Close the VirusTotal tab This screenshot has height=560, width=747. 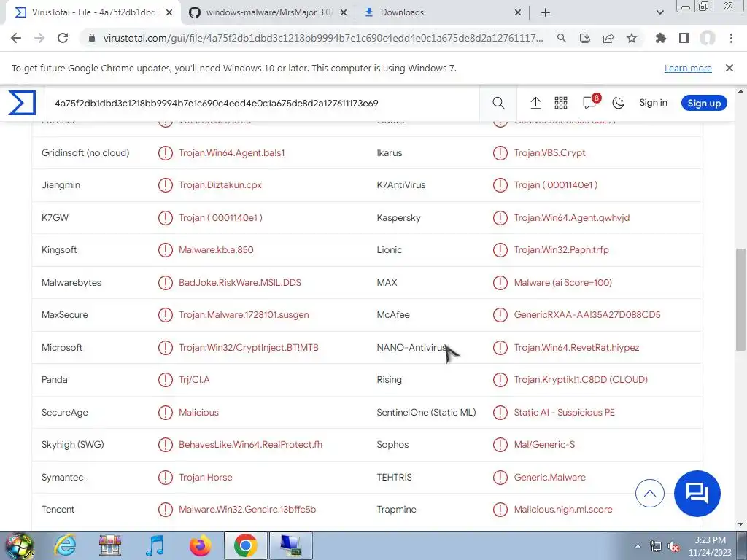point(169,12)
